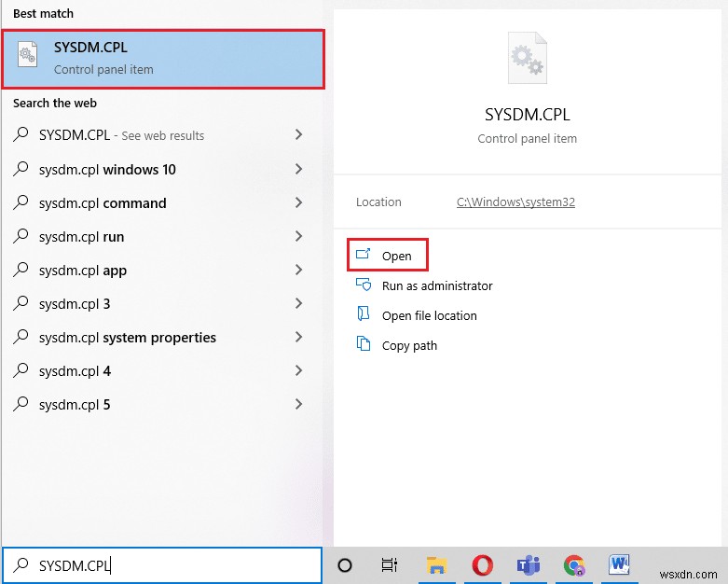Image resolution: width=728 pixels, height=584 pixels.
Task: Click the Copy path icon
Action: pos(364,343)
